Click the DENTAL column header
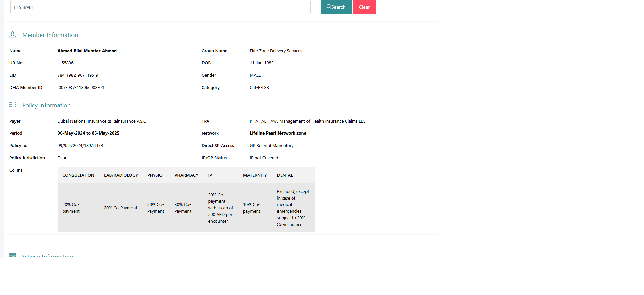Image resolution: width=644 pixels, height=295 pixels. [285, 175]
